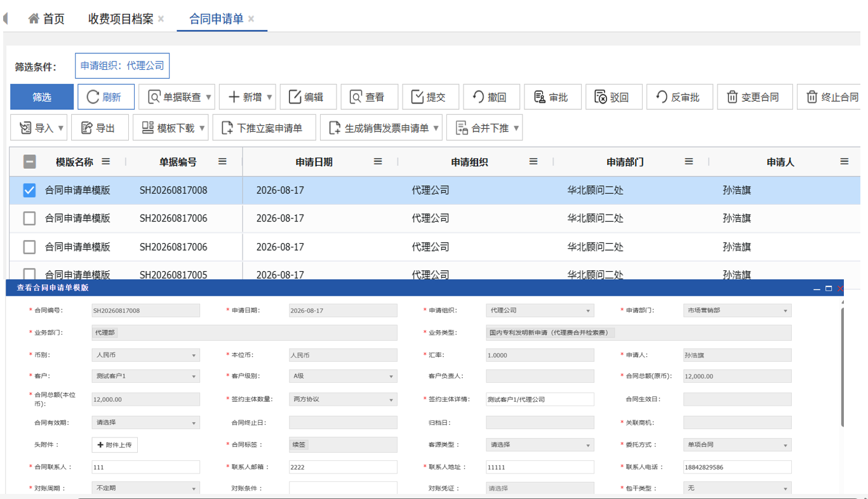The width and height of the screenshot is (868, 499).
Task: Open the 客源类型 dropdown
Action: tap(540, 445)
